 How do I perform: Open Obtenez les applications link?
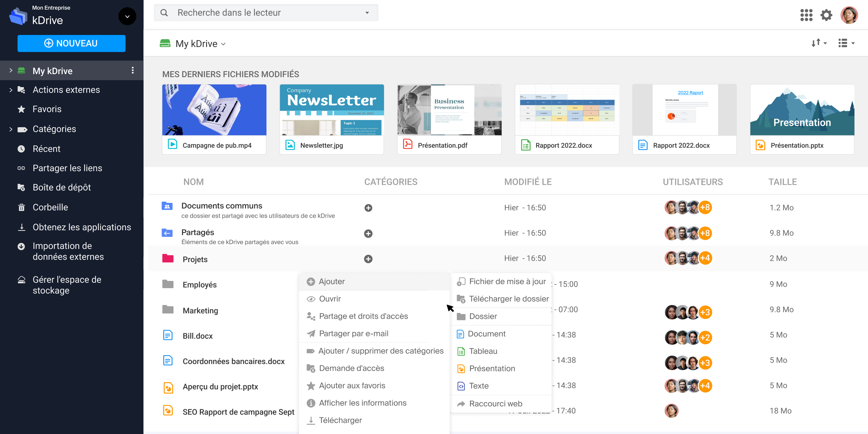82,227
